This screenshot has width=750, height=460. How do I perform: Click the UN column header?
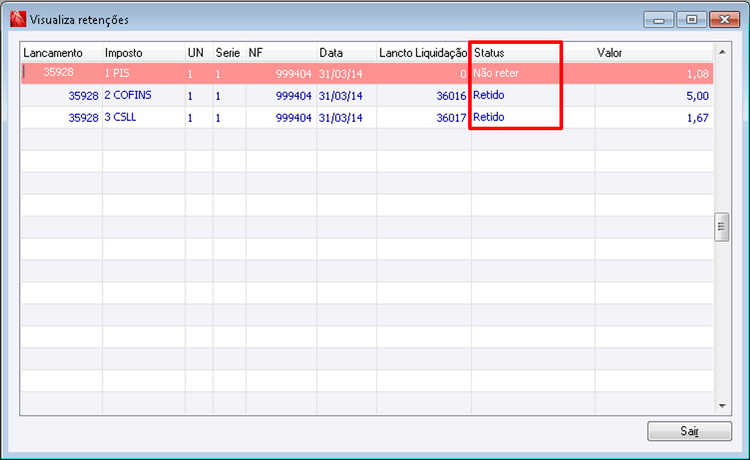199,53
